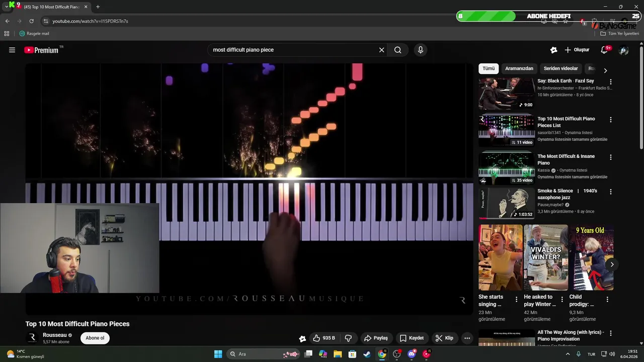Open the volume speaker tray icon
The height and width of the screenshot is (362, 644).
coord(612,354)
